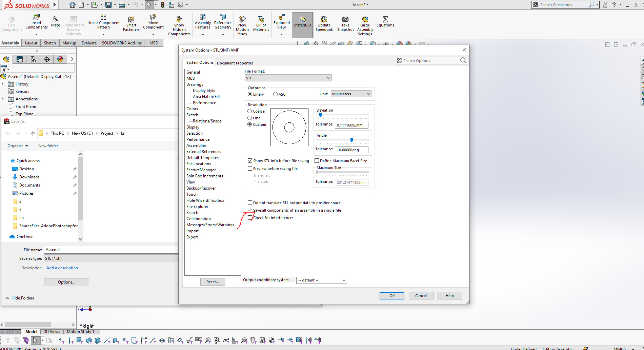
Task: Expand Insert Components dropdown arrow
Action: pyautogui.click(x=37, y=34)
